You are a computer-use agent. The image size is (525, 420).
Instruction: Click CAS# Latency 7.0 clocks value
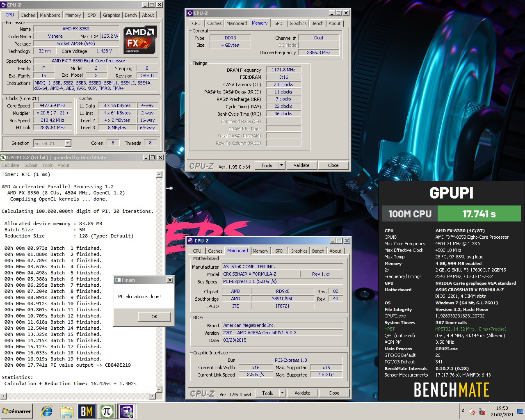(283, 84)
